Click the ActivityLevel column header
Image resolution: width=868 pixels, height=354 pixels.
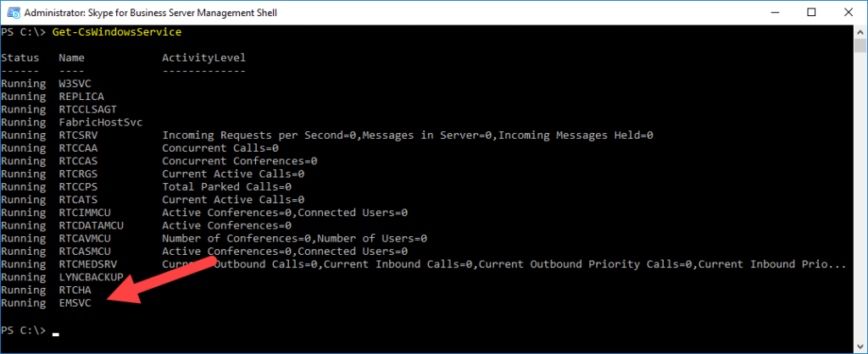(x=203, y=58)
